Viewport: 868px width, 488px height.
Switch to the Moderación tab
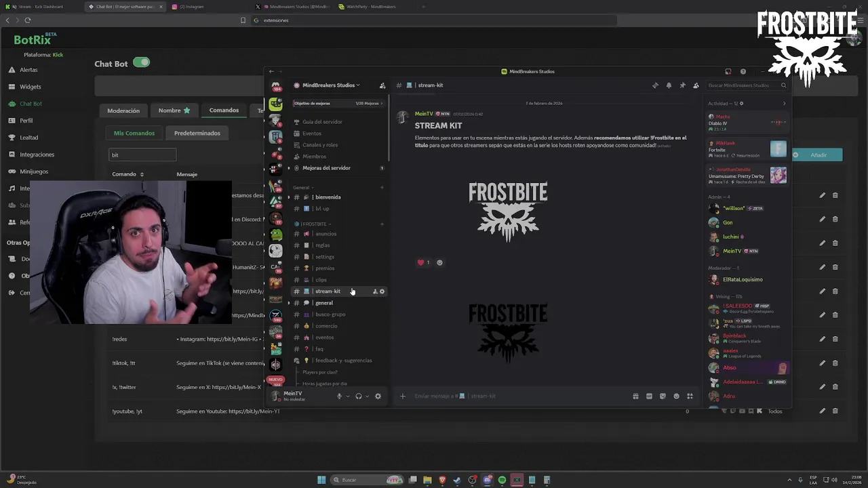(x=123, y=110)
